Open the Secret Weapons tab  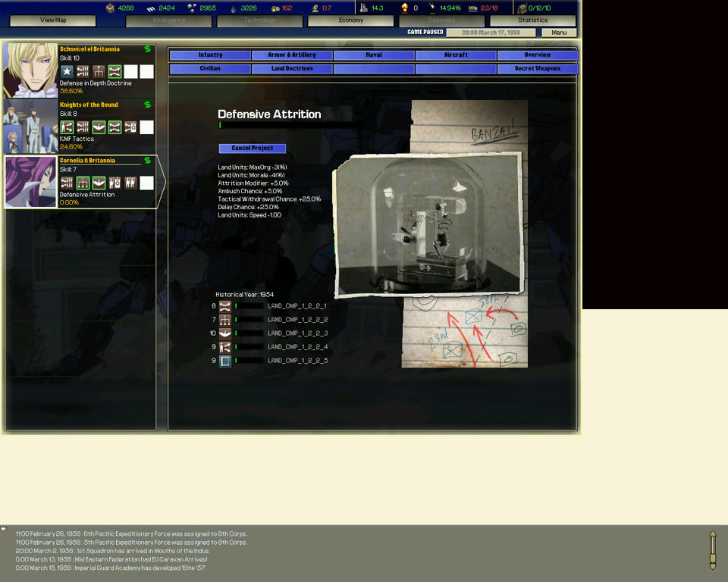tap(538, 69)
